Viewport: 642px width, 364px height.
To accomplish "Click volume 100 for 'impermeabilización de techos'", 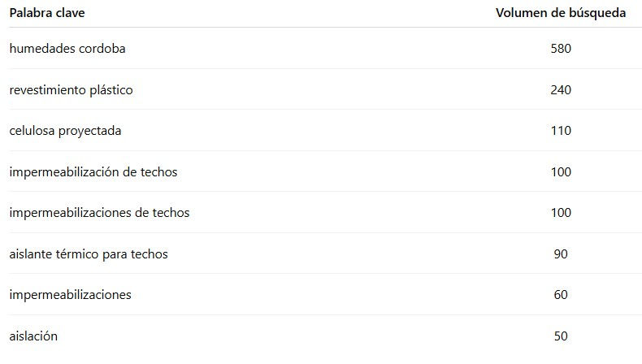I will click(x=561, y=172).
